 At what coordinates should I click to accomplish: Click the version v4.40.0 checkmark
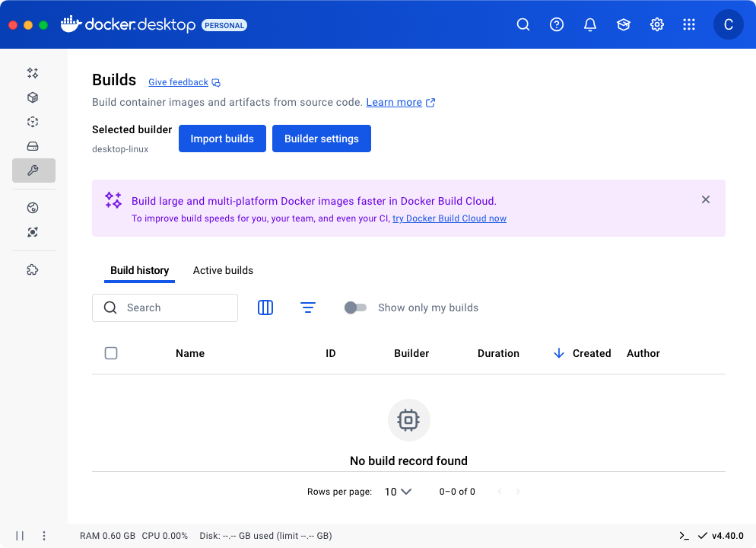(703, 536)
